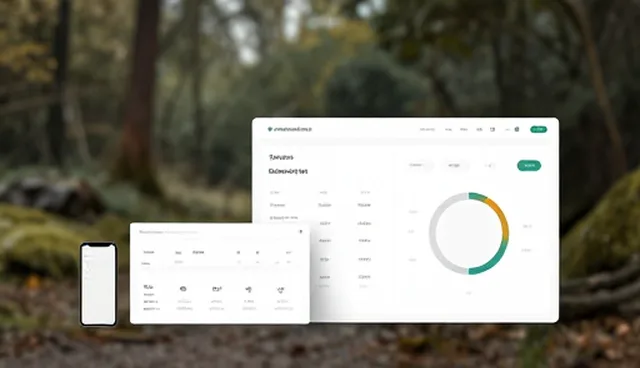The image size is (640, 368).
Task: Click the square icon in the dashboard navbar
Action: 492,129
